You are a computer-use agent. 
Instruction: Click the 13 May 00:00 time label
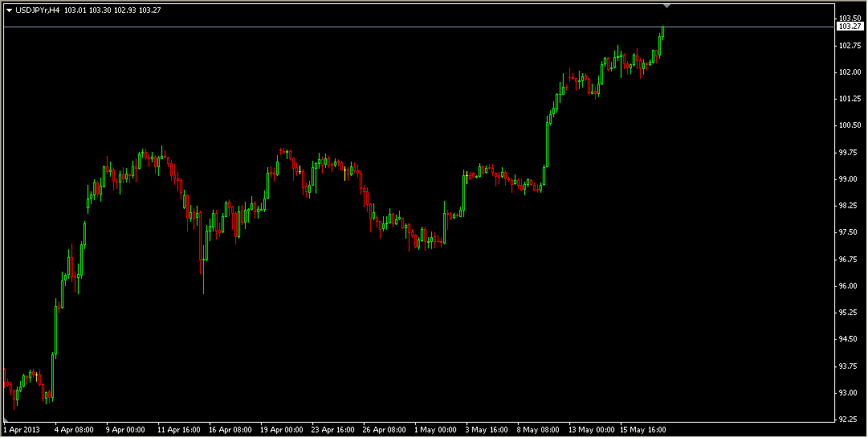click(591, 430)
